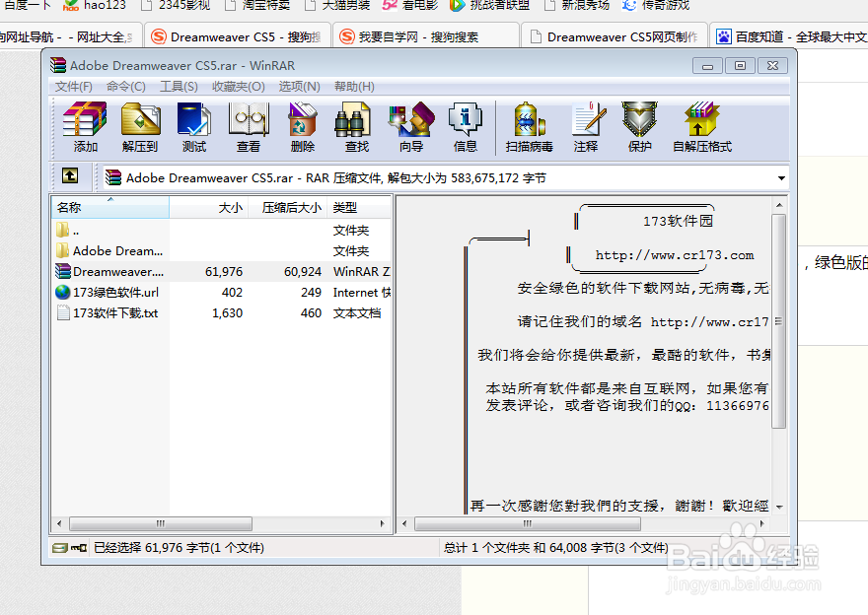Click comment pane scroll left arrow
Image resolution: width=868 pixels, height=615 pixels.
point(404,523)
